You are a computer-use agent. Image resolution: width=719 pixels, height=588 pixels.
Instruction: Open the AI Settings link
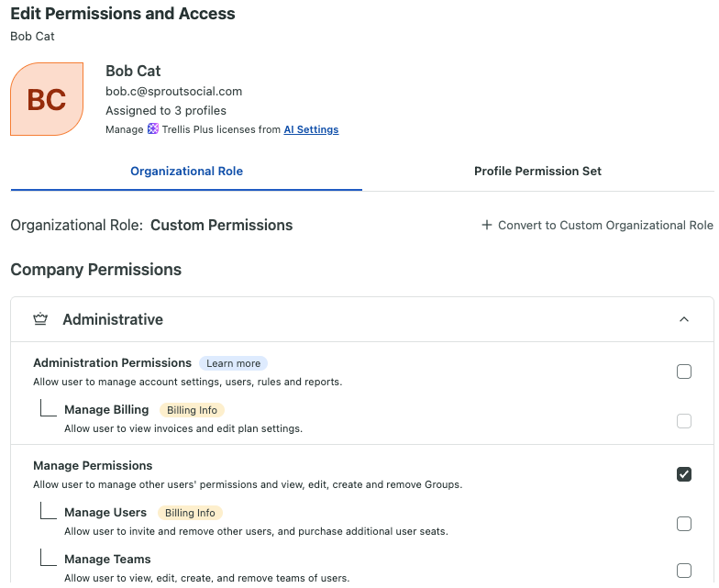[x=311, y=129]
